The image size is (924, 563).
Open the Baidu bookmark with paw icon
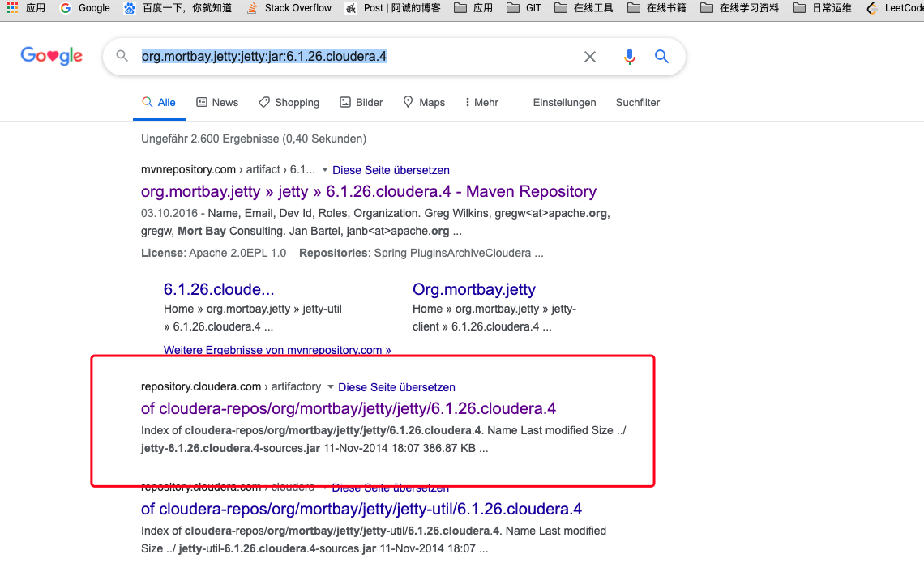tap(178, 7)
